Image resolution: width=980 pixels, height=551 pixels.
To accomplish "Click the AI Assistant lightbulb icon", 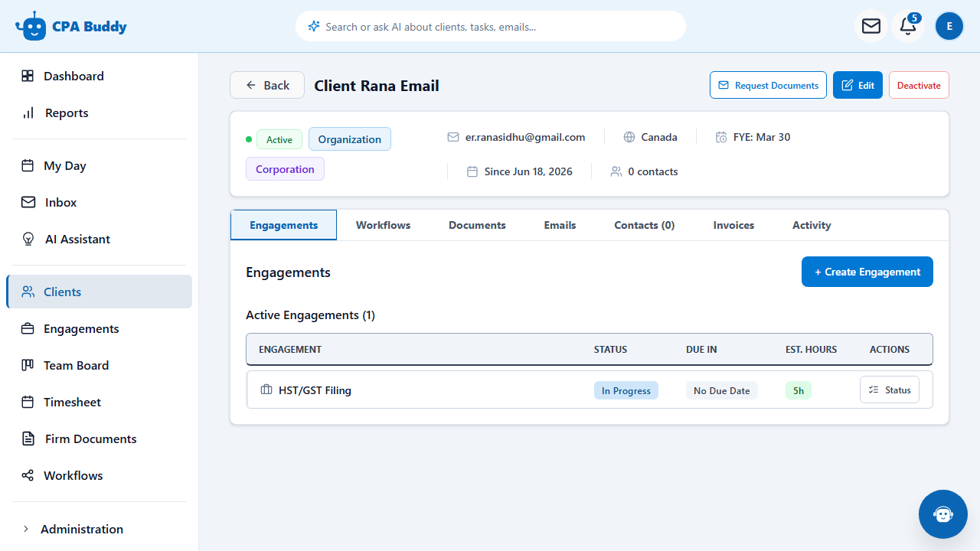I will click(x=28, y=239).
